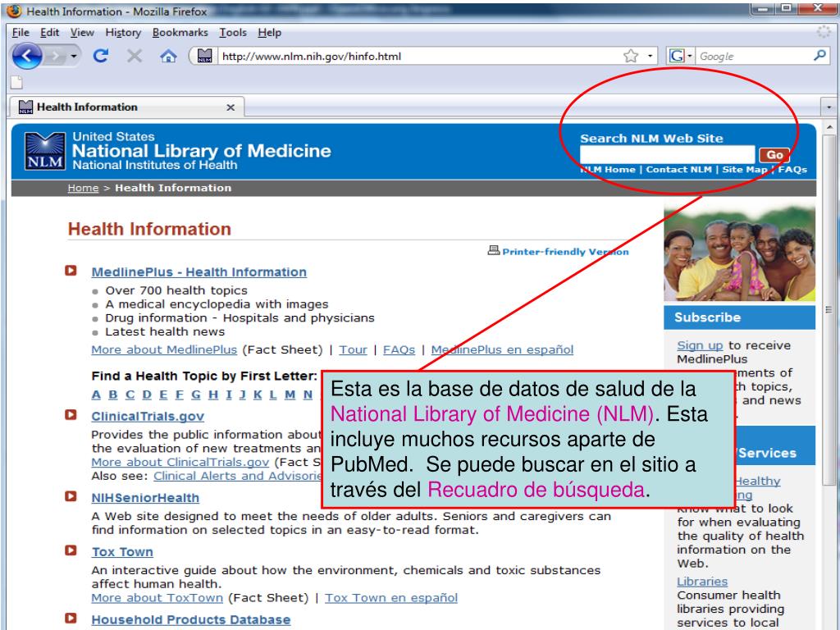This screenshot has width=840, height=630.
Task: Open the Edit menu
Action: [x=49, y=33]
